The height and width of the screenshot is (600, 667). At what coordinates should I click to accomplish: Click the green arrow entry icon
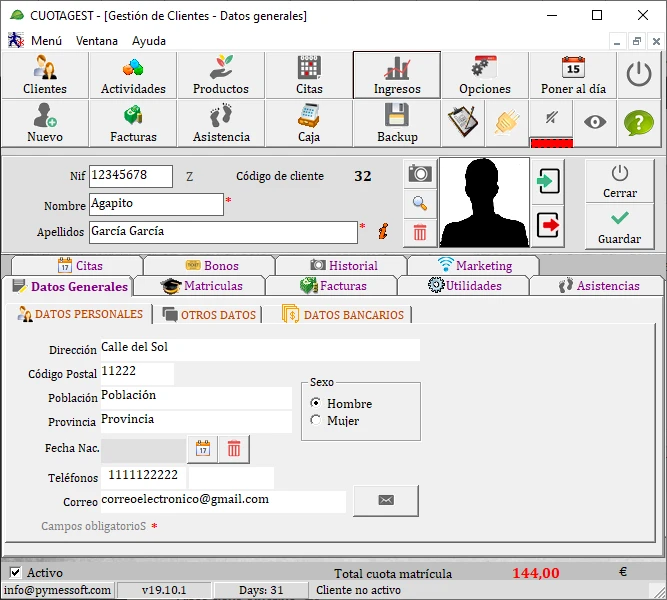point(548,181)
